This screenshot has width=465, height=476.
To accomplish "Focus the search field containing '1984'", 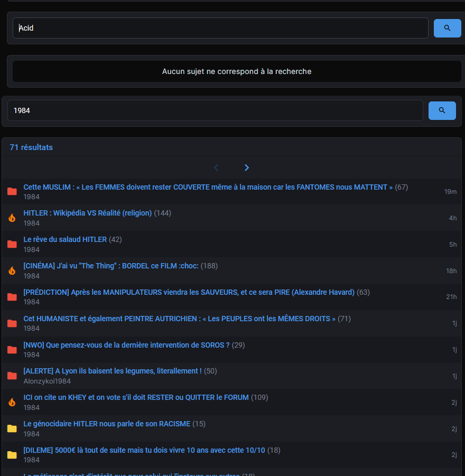I will coord(215,110).
